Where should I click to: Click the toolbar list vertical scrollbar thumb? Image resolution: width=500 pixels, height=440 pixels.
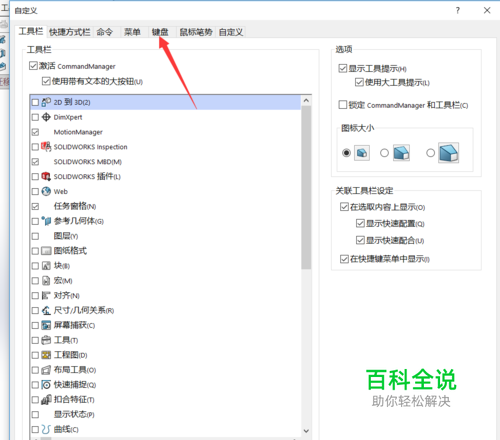click(306, 188)
